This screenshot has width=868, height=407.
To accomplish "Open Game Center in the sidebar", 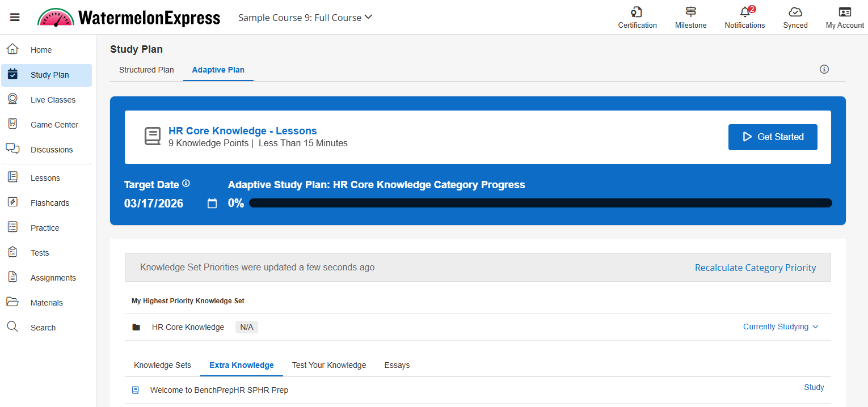I will (54, 125).
